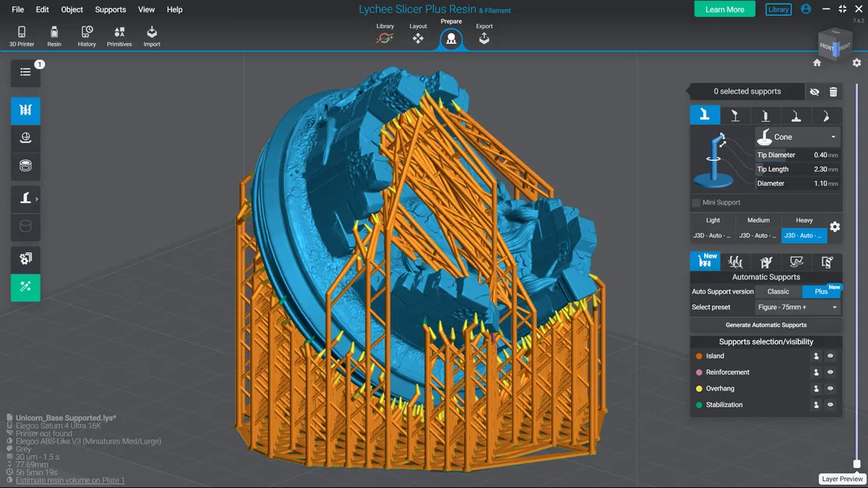The height and width of the screenshot is (488, 868).
Task: Click the orientation view cube
Action: coord(834,46)
